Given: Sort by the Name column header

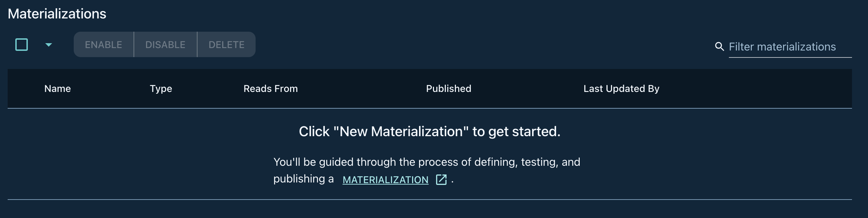Looking at the screenshot, I should pyautogui.click(x=58, y=89).
